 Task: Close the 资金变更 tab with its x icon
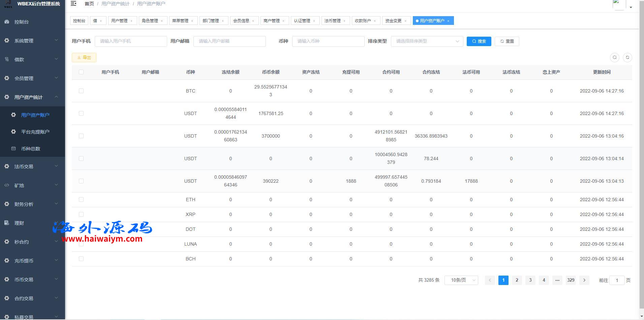coord(405,21)
